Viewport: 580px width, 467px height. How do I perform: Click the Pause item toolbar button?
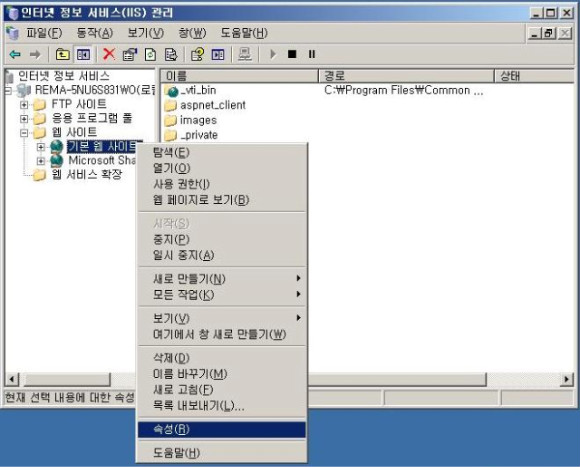[312, 54]
